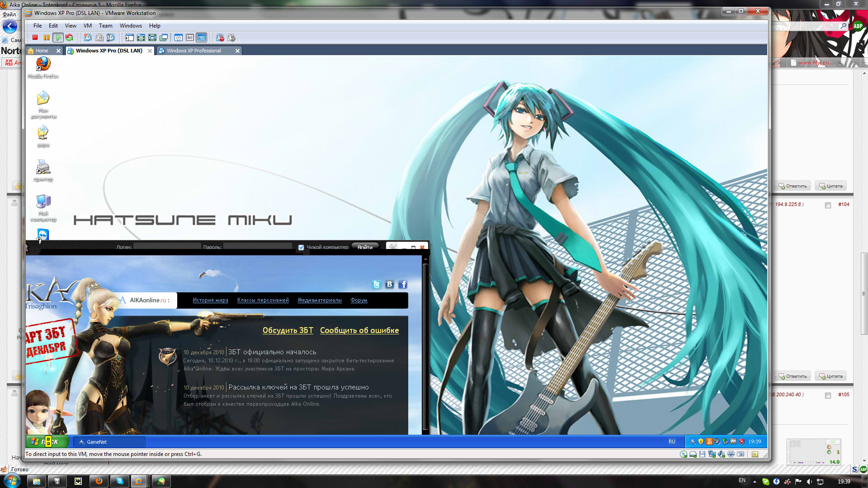Click the Revert to snapshot toolbar icon
Screen dimensions: 868x488
99,38
